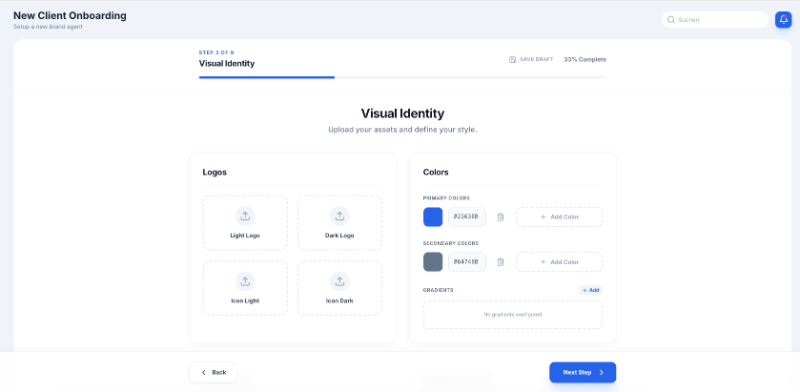Click the Icon Dark label
The image size is (800, 392).
(x=339, y=301)
